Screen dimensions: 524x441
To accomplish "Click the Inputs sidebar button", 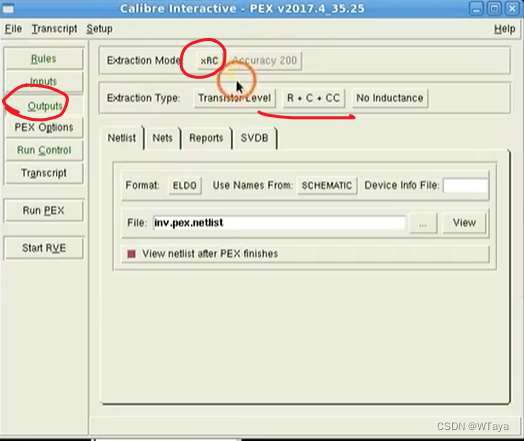I will pos(44,81).
